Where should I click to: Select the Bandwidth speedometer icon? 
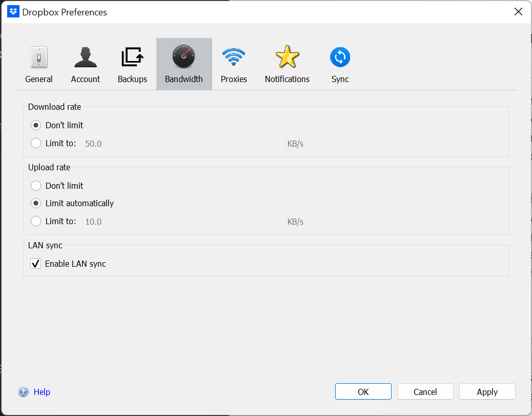pos(183,57)
